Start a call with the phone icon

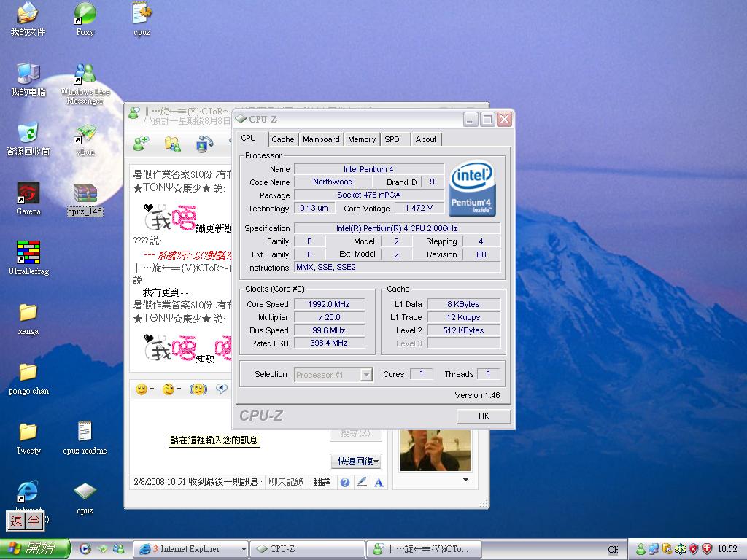coord(204,144)
